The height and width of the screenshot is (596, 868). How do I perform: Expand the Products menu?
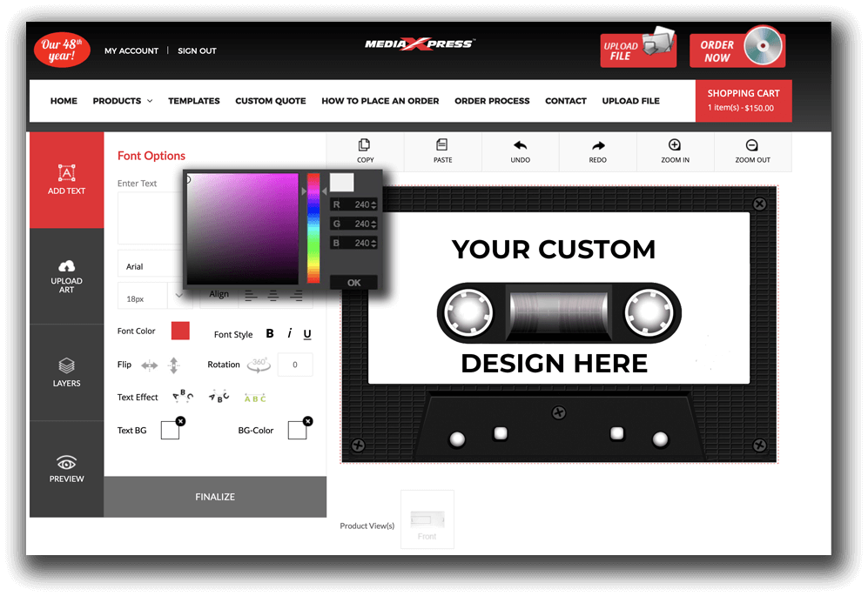click(x=122, y=101)
